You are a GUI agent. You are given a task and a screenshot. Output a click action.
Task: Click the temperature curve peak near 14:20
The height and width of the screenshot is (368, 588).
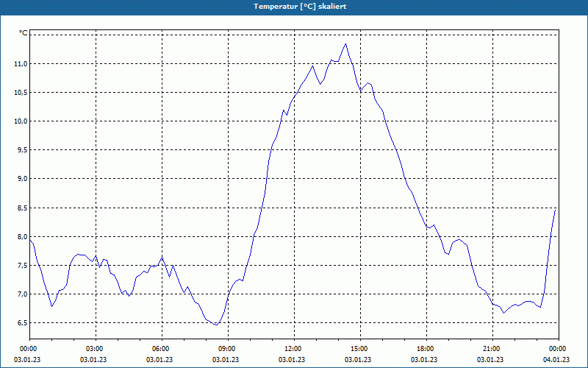tap(345, 44)
